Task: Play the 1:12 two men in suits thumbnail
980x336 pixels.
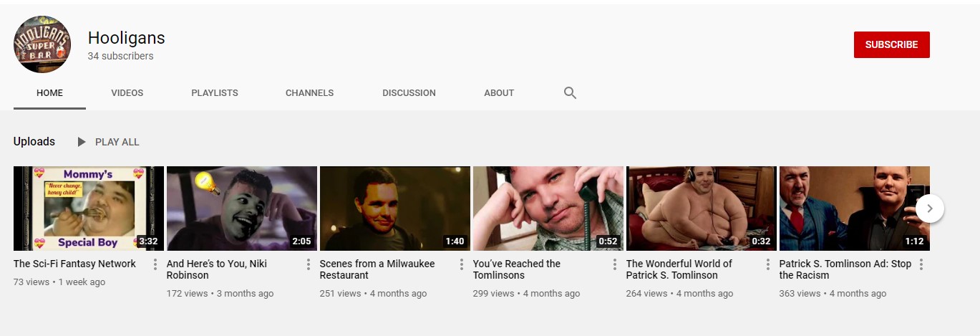Action: [x=855, y=208]
